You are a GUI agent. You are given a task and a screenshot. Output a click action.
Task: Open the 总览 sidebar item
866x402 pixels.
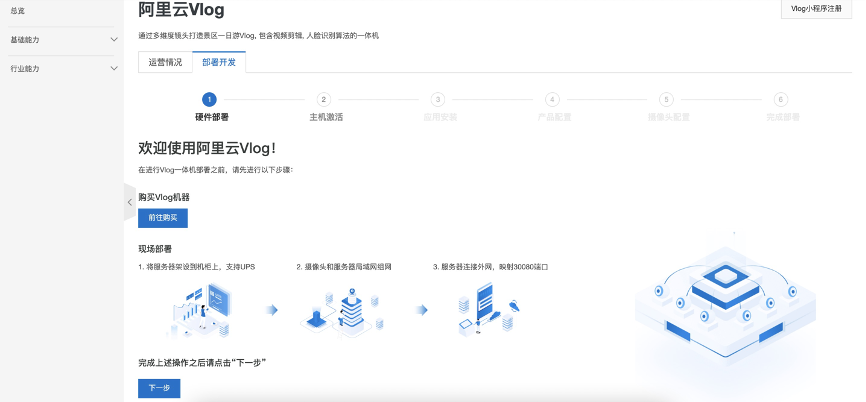[18, 10]
